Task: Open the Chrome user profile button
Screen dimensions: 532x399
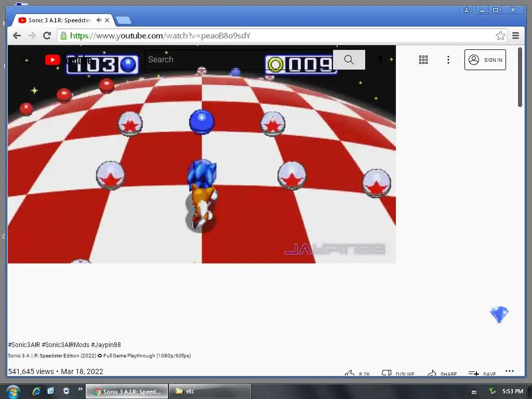Action: click(467, 10)
